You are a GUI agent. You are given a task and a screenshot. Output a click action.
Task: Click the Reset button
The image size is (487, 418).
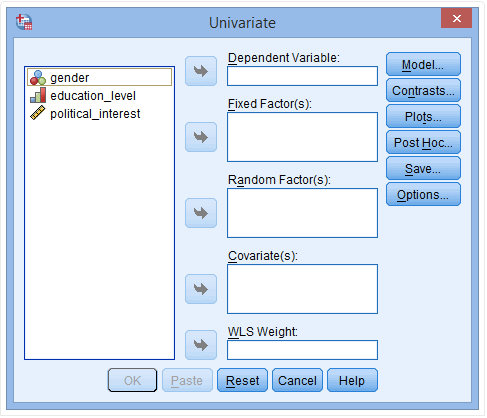pos(242,380)
